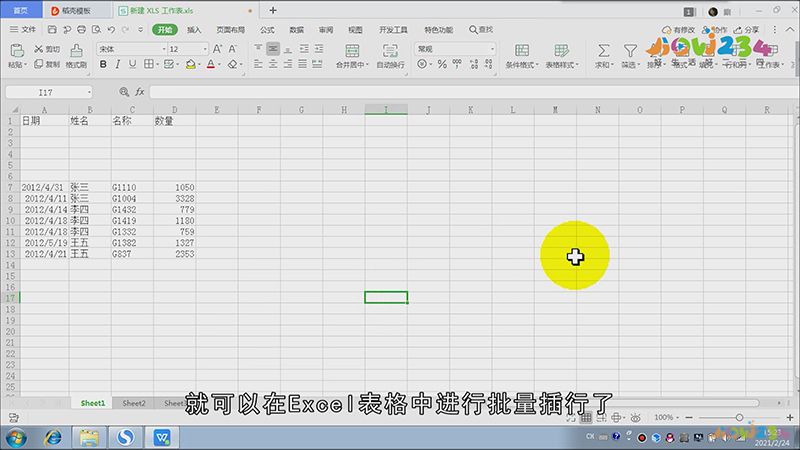Decrease font size with the smaller A icon

pos(233,49)
